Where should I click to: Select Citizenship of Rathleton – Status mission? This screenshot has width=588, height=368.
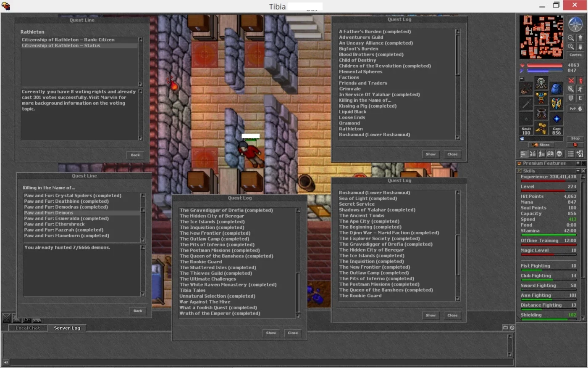79,45
